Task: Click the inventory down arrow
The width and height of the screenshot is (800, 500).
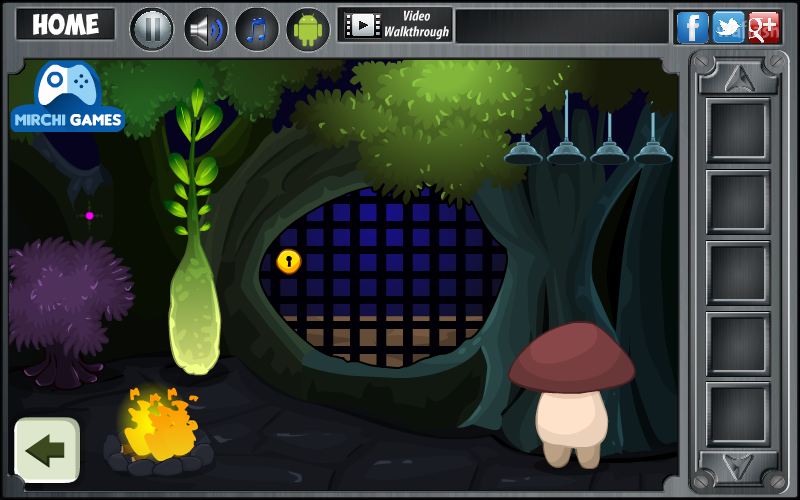Action: tap(738, 466)
